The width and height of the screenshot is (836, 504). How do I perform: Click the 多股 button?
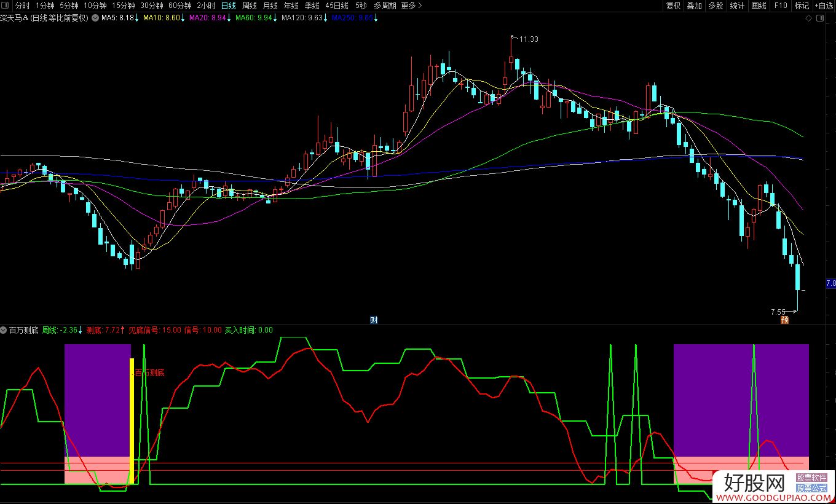(x=716, y=6)
